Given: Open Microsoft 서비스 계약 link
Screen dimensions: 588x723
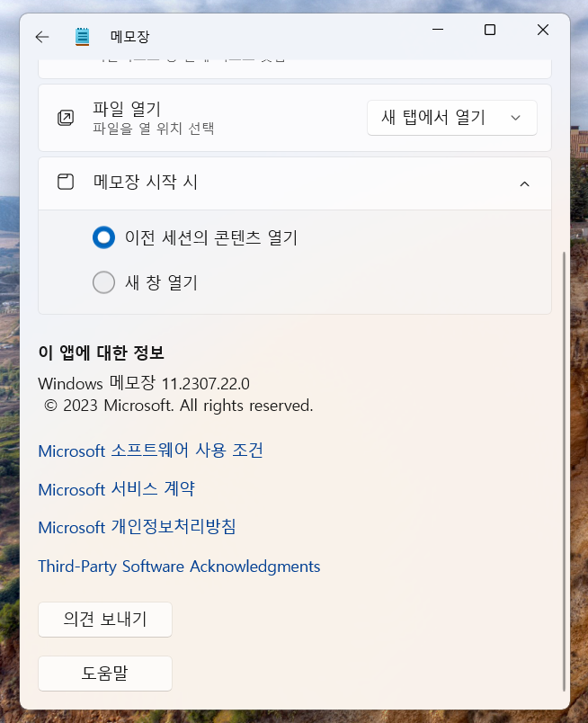Looking at the screenshot, I should [x=117, y=489].
